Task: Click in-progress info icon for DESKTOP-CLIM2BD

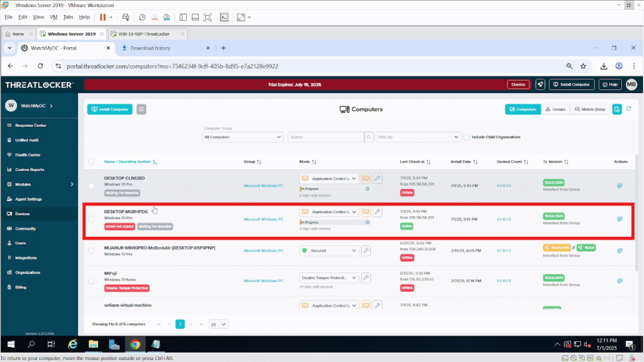Action: pos(367,189)
